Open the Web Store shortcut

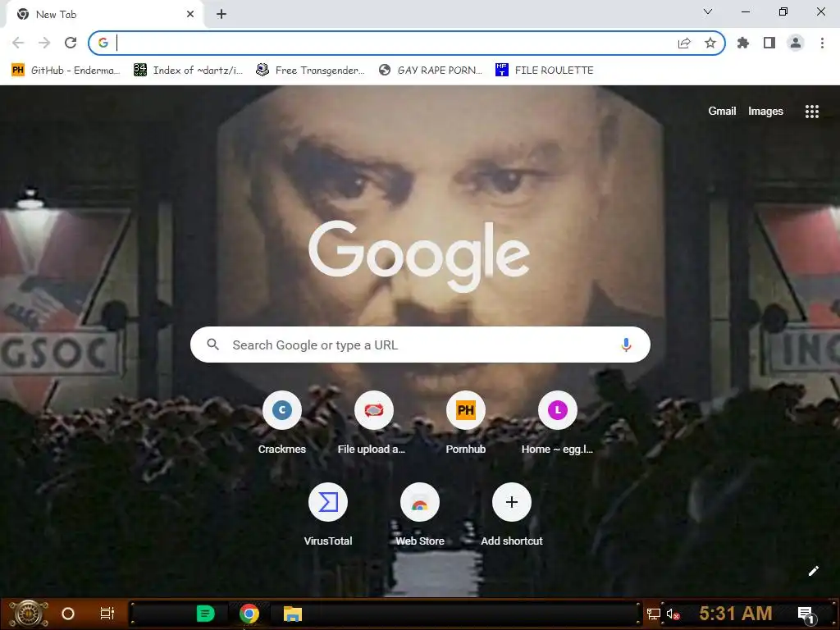click(419, 515)
